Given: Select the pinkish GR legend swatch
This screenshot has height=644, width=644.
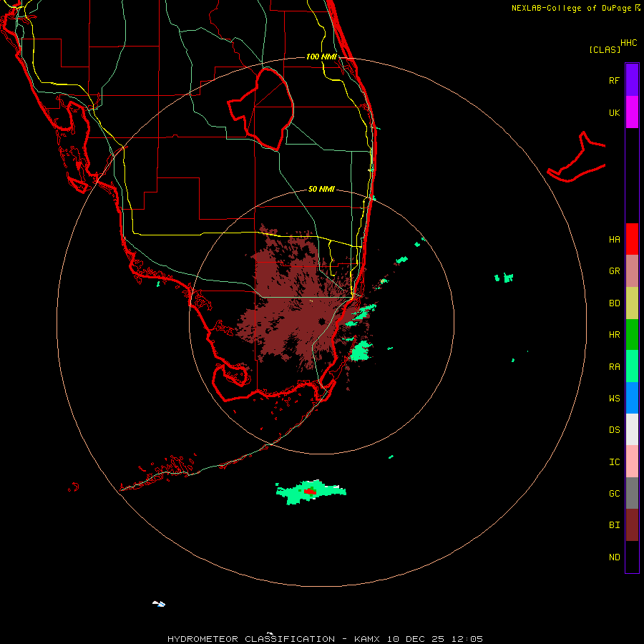Looking at the screenshot, I should 632,271.
